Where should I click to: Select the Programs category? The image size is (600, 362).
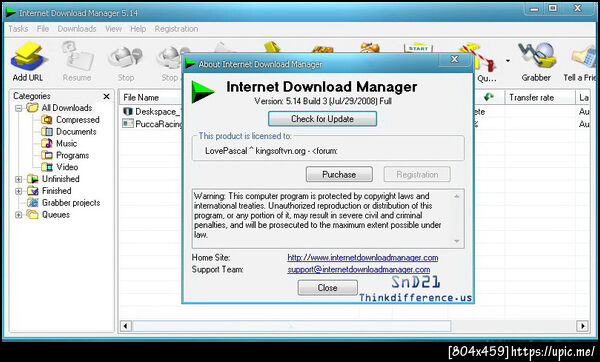click(x=65, y=155)
